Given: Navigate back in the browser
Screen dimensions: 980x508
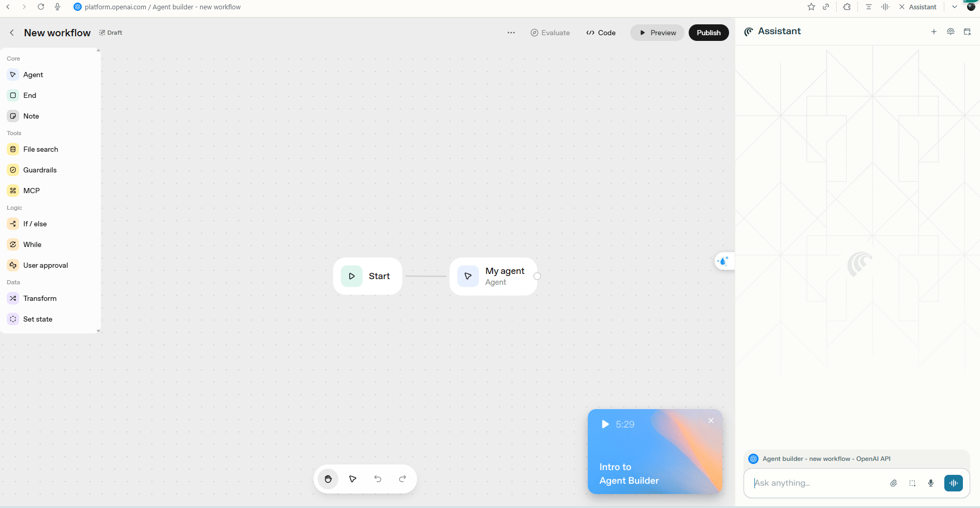Looking at the screenshot, I should (8, 7).
